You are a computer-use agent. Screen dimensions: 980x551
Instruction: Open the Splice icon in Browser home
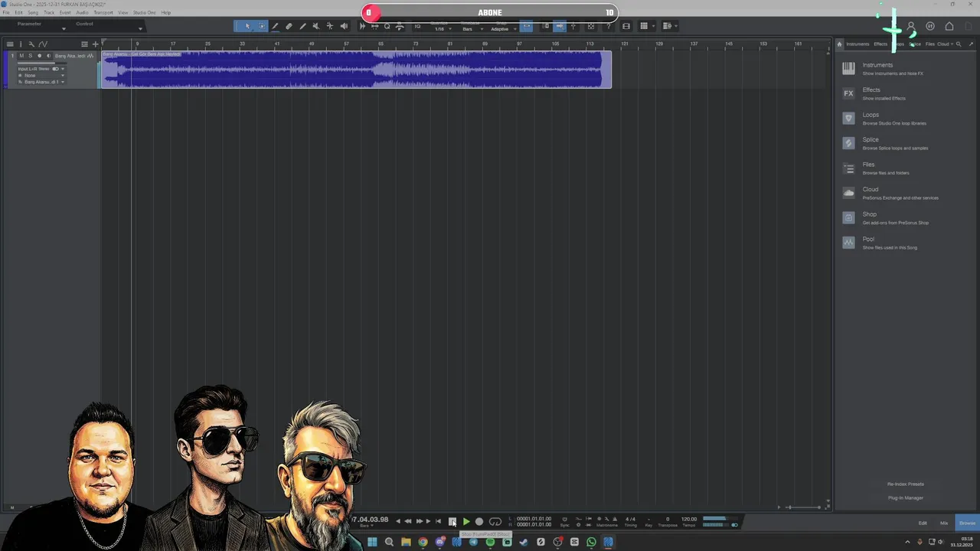(848, 143)
